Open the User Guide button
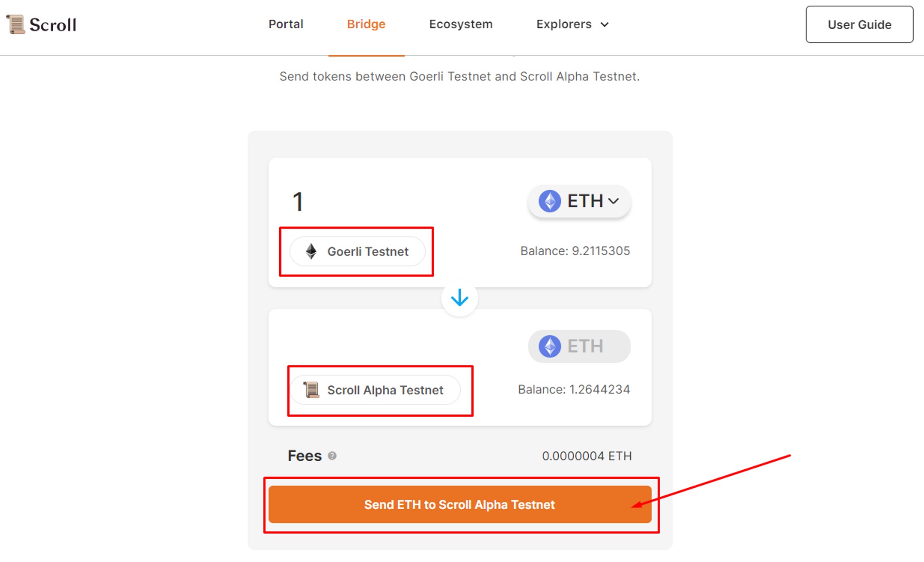This screenshot has width=924, height=562. coord(859,25)
